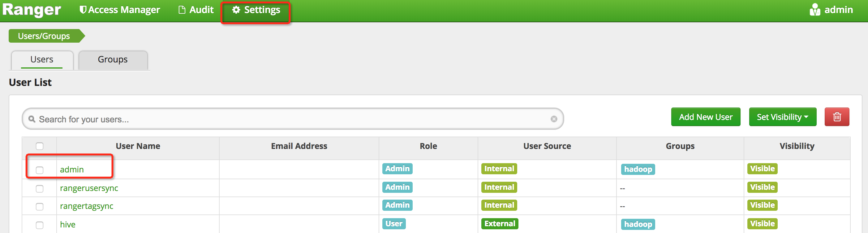Click the clear search circle icon
868x233 pixels.
(x=554, y=119)
